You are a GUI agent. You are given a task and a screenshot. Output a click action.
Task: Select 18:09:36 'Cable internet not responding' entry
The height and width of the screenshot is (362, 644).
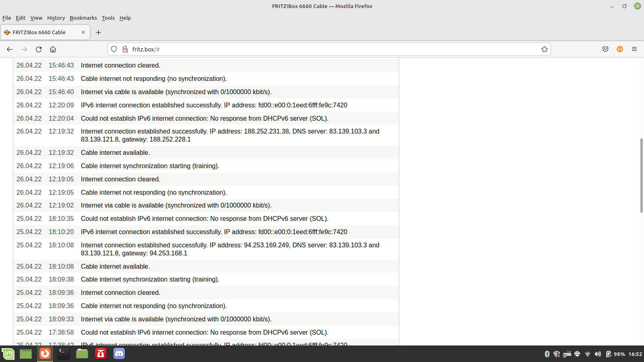point(206,306)
